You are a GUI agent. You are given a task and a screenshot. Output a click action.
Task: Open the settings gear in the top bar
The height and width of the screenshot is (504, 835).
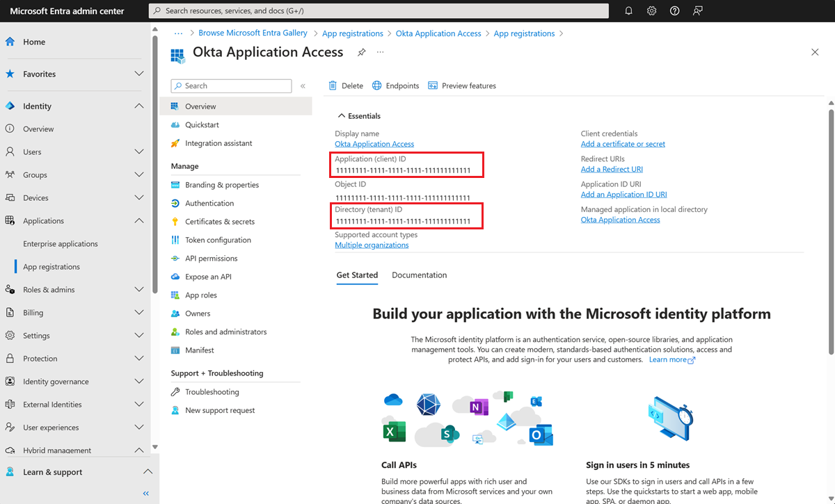point(651,10)
